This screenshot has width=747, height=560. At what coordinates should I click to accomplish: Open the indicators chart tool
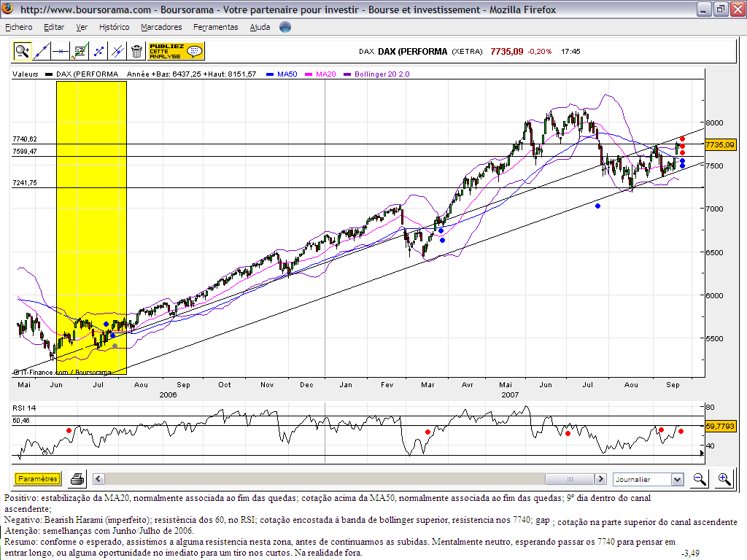pos(80,51)
